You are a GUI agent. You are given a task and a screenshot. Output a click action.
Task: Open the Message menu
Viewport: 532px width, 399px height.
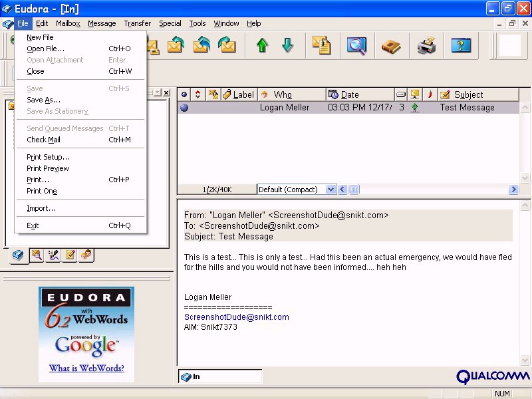point(102,23)
